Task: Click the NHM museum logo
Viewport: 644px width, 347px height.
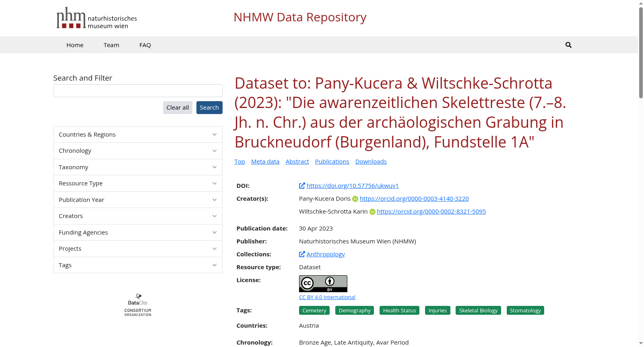Action: pos(97,18)
